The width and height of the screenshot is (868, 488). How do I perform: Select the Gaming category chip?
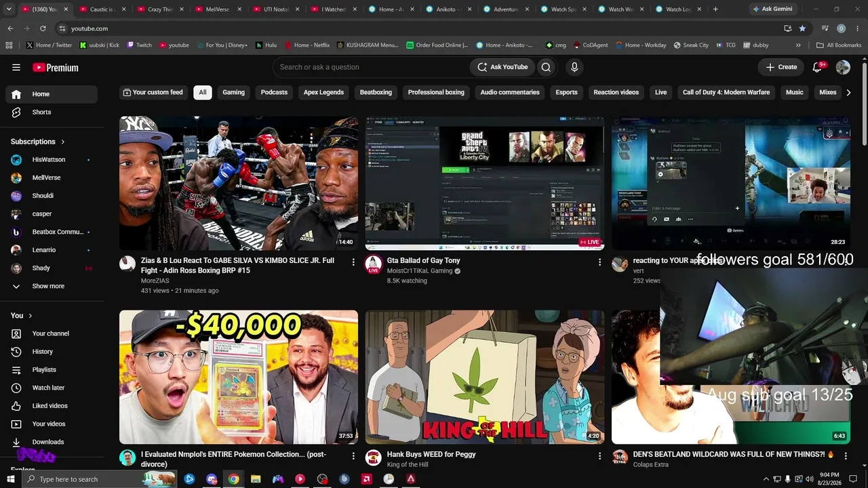point(233,92)
